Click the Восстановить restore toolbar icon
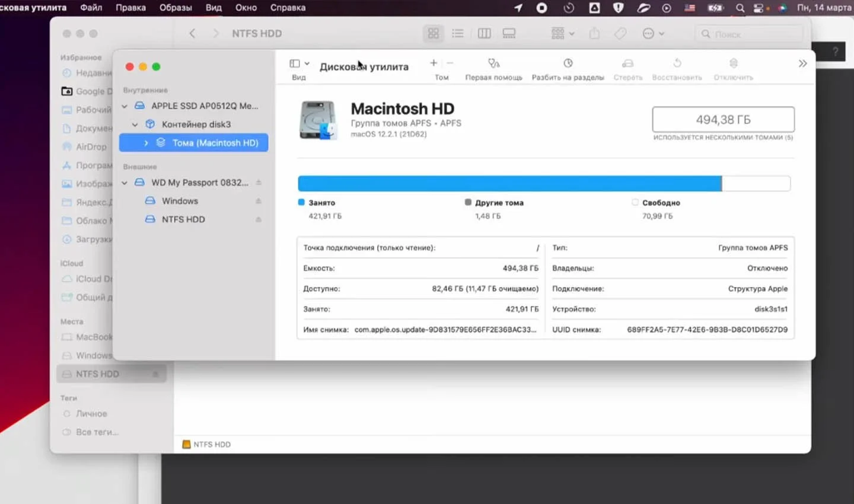854x504 pixels. point(677,63)
